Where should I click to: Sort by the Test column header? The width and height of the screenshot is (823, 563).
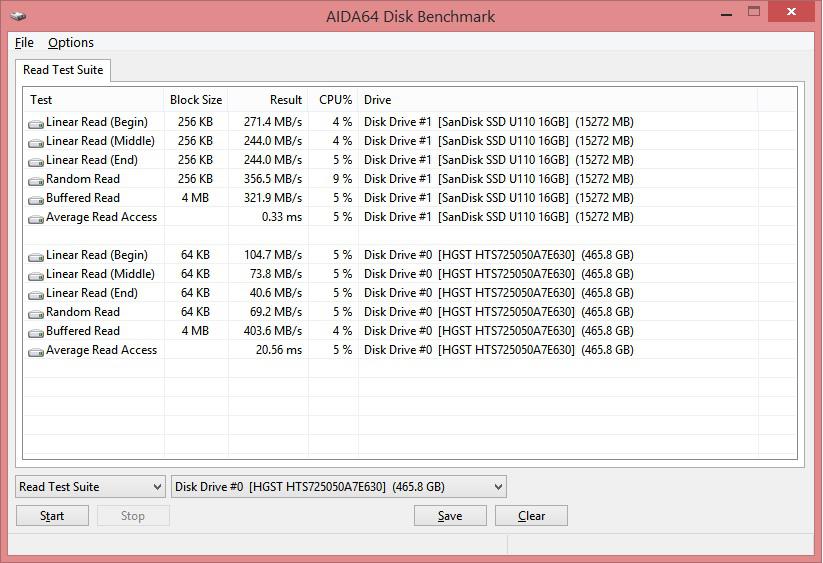94,100
